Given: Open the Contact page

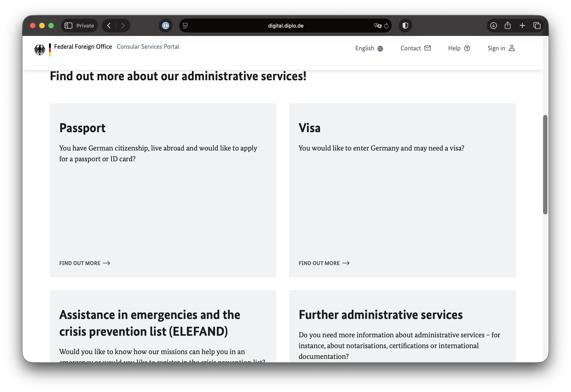Looking at the screenshot, I should click(416, 48).
